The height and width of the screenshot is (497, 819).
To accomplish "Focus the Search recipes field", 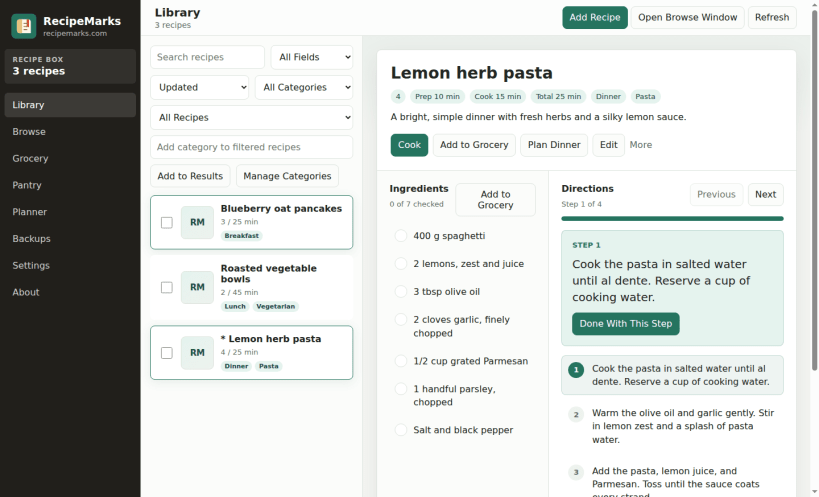I will pyautogui.click(x=207, y=57).
